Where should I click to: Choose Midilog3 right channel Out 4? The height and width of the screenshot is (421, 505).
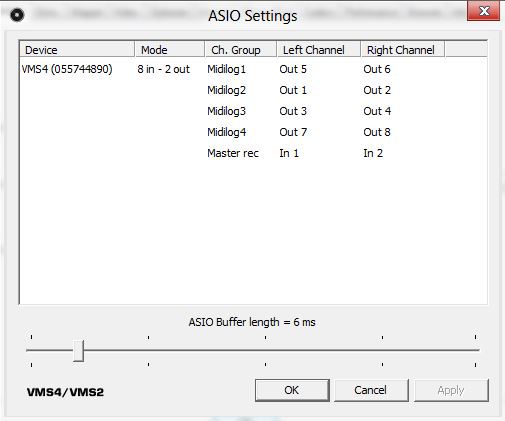377,111
